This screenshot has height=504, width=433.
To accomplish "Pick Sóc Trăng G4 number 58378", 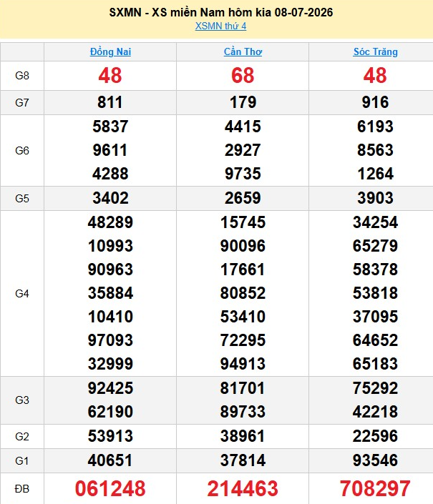I will pos(376,270).
